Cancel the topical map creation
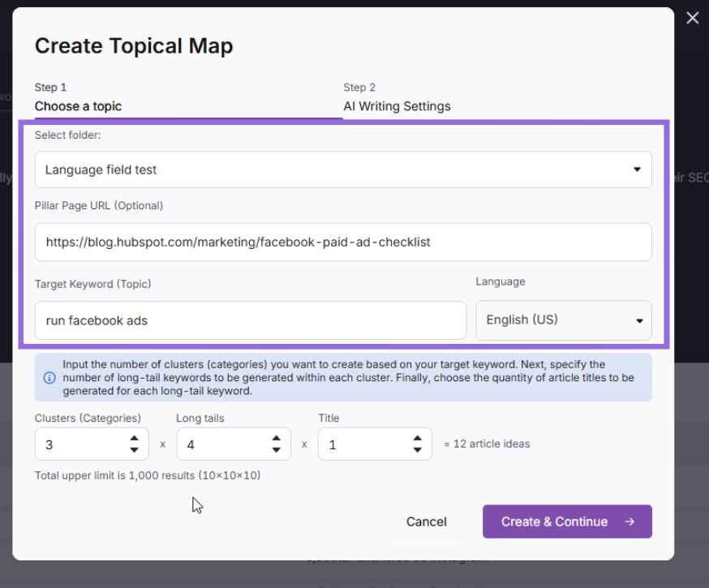This screenshot has width=709, height=588. coord(427,521)
